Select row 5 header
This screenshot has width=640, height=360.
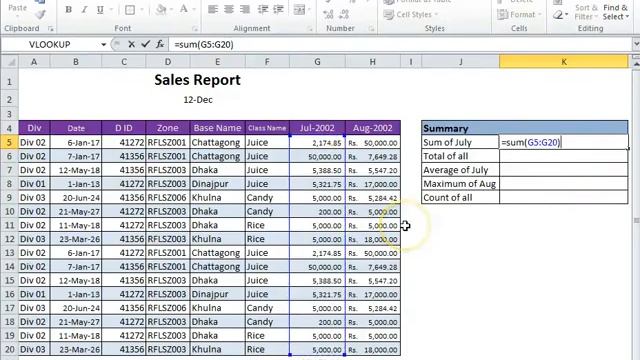pyautogui.click(x=9, y=142)
